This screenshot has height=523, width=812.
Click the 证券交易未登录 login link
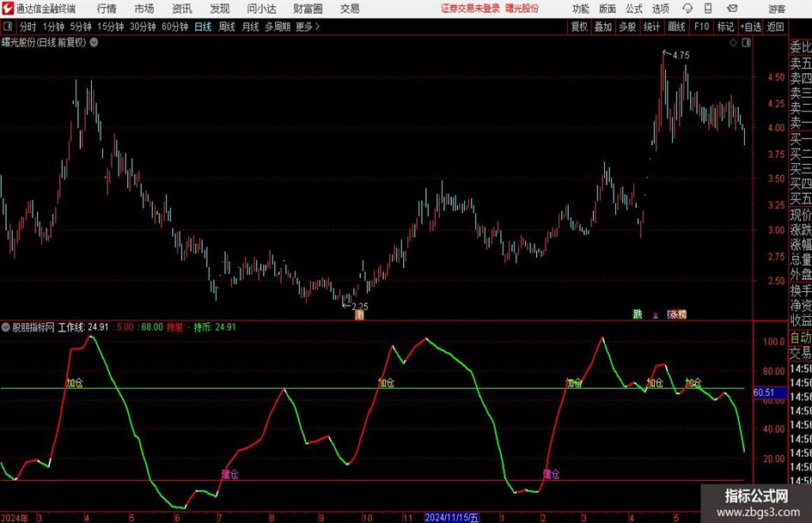(470, 9)
